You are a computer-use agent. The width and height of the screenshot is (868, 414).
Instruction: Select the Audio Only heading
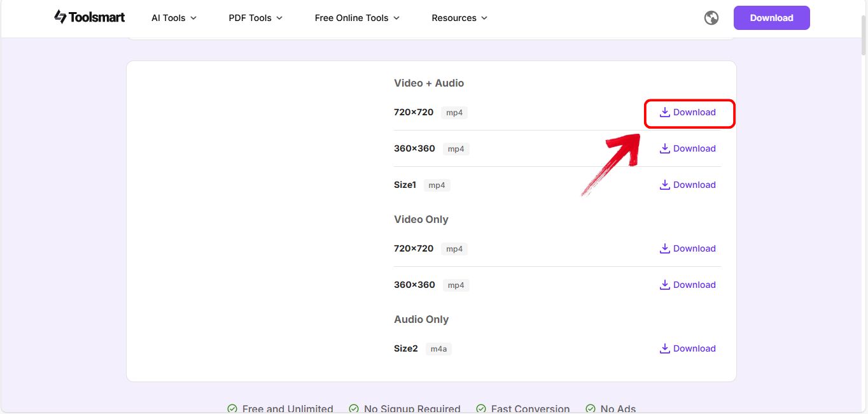click(x=421, y=319)
